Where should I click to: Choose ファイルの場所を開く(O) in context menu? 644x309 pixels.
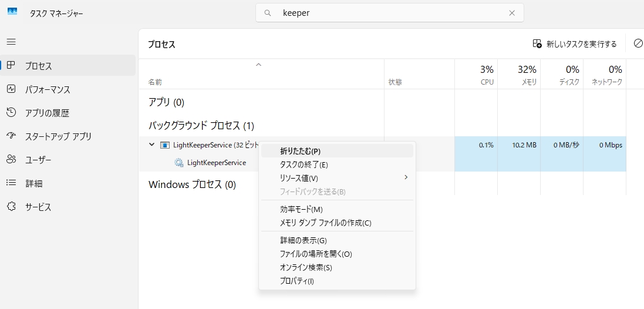(x=337, y=254)
